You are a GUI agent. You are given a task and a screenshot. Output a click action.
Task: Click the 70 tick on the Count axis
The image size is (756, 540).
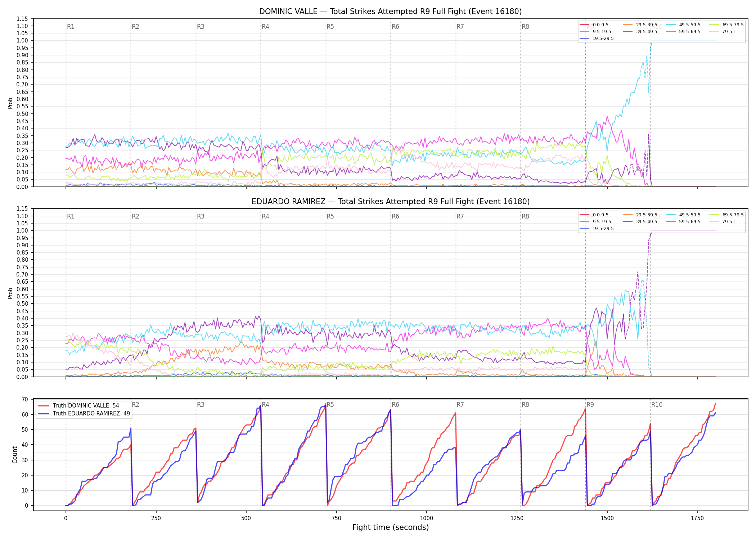click(x=25, y=399)
